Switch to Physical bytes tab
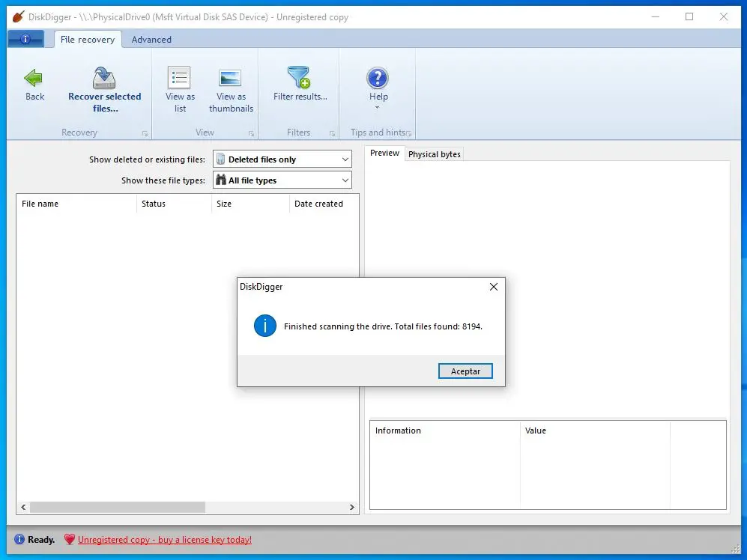The height and width of the screenshot is (560, 747). (x=434, y=154)
